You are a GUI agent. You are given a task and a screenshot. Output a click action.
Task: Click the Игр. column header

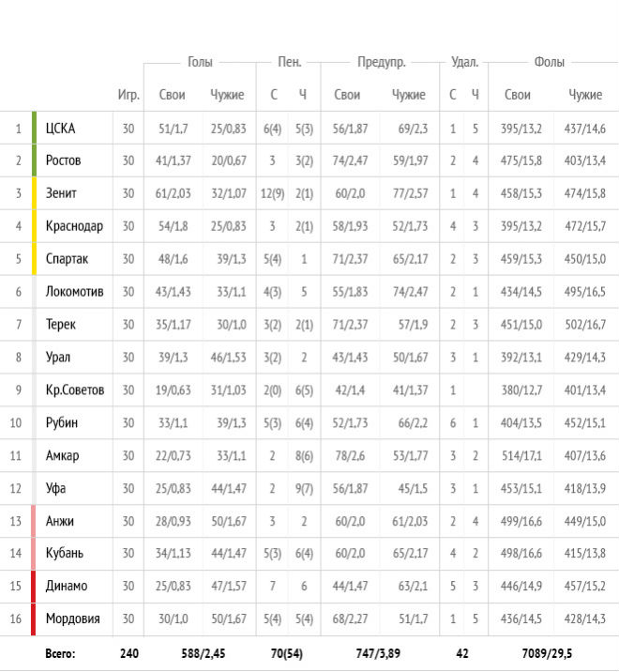[x=128, y=95]
